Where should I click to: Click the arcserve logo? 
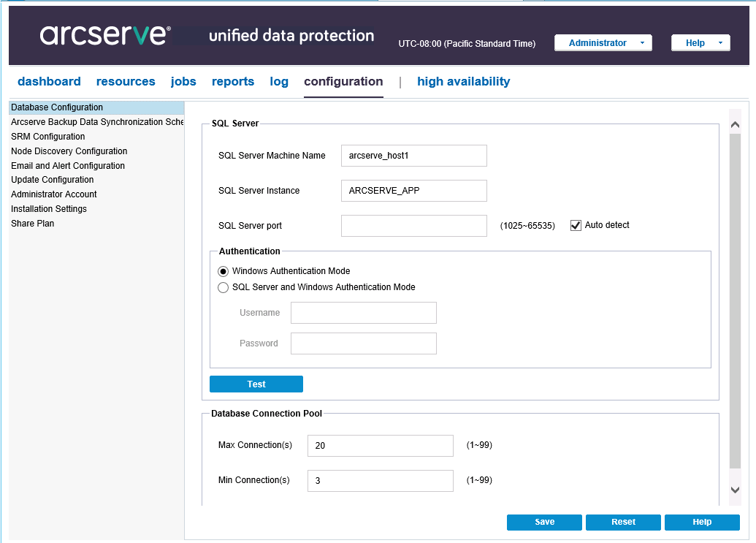click(x=105, y=35)
